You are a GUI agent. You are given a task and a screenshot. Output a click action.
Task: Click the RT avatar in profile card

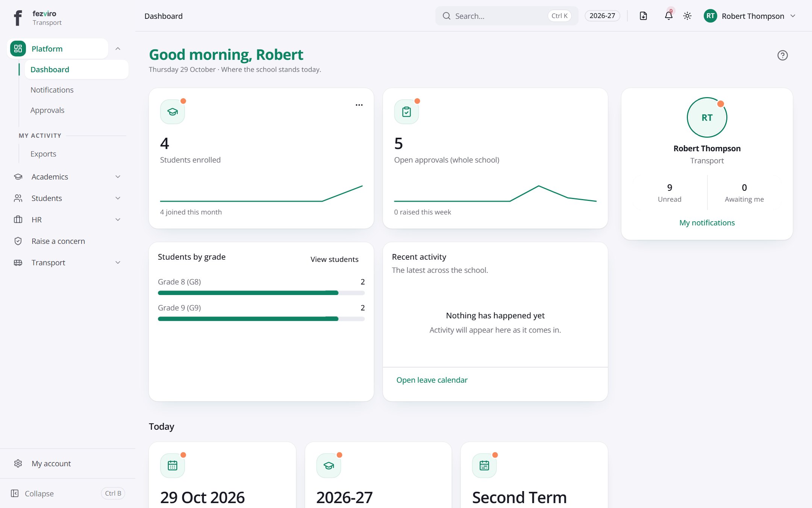[x=707, y=117]
